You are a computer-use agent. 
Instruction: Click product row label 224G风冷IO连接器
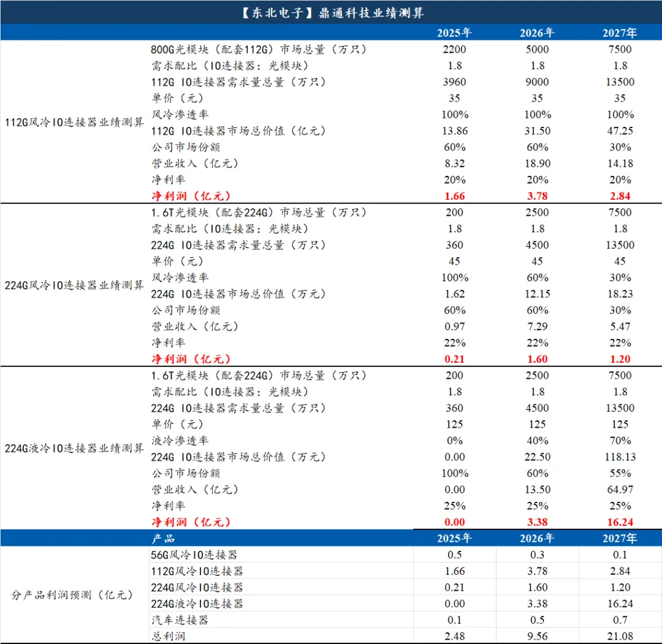pyautogui.click(x=197, y=588)
